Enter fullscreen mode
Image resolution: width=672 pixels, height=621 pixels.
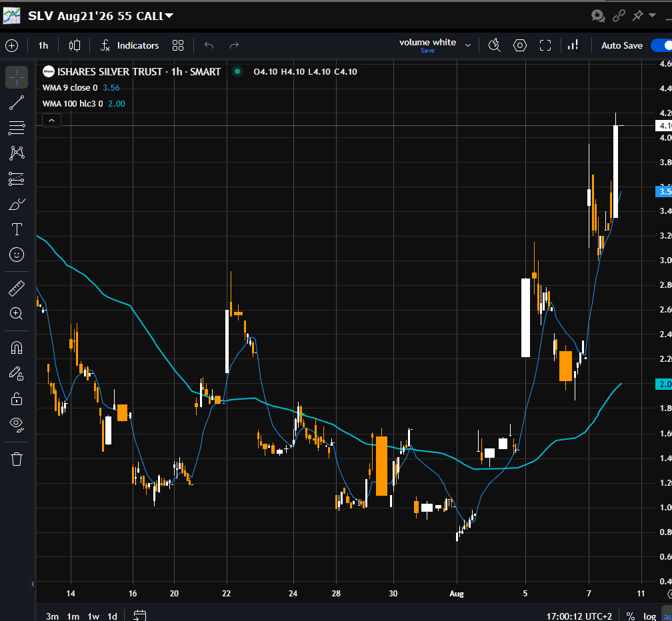(545, 45)
